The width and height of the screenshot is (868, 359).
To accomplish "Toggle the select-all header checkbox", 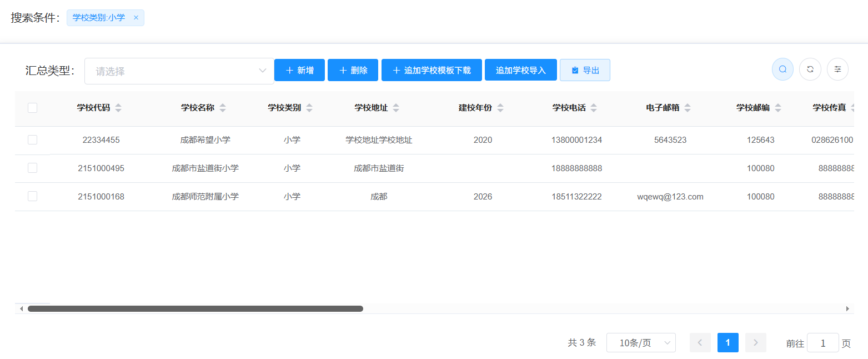I will coord(32,108).
